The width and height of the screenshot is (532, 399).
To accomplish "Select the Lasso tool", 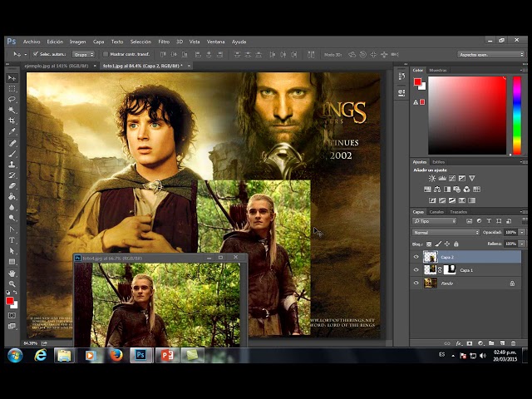I will click(12, 99).
